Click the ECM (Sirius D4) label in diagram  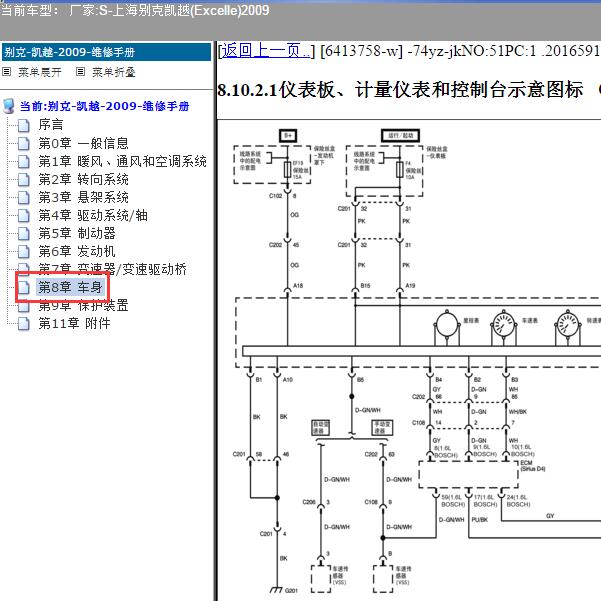533,466
